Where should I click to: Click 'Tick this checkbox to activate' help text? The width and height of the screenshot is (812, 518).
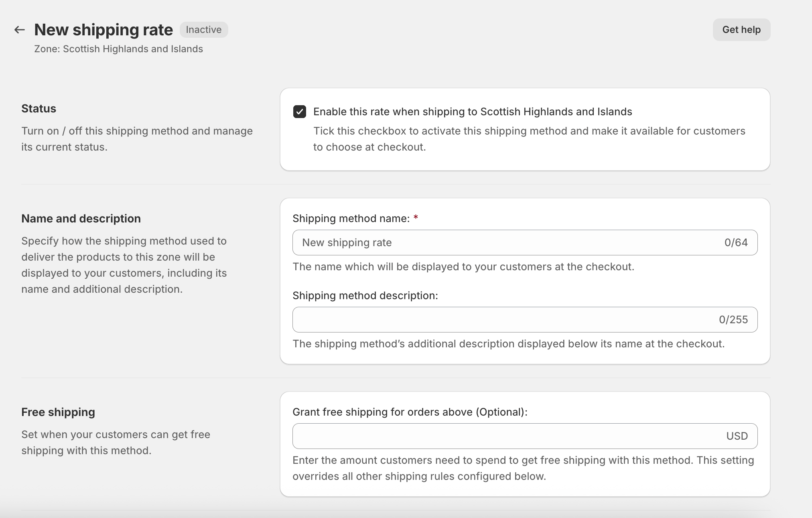click(x=529, y=139)
